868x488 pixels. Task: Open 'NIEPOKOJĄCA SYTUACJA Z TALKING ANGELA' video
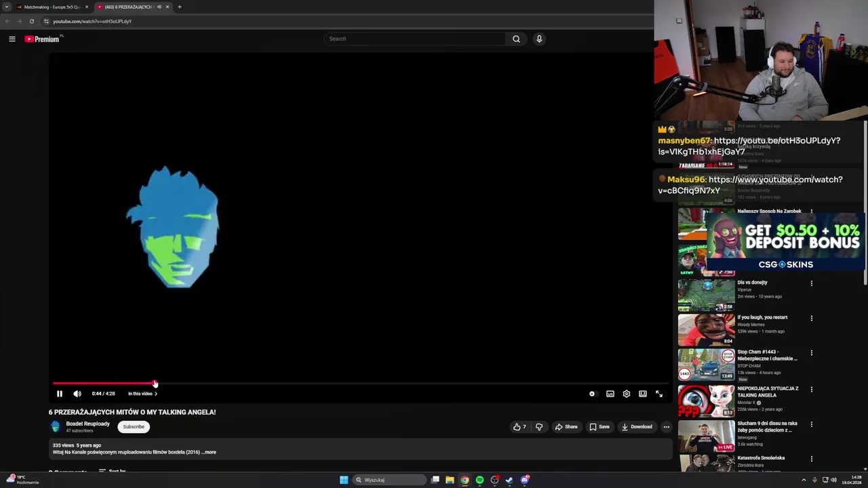[706, 400]
